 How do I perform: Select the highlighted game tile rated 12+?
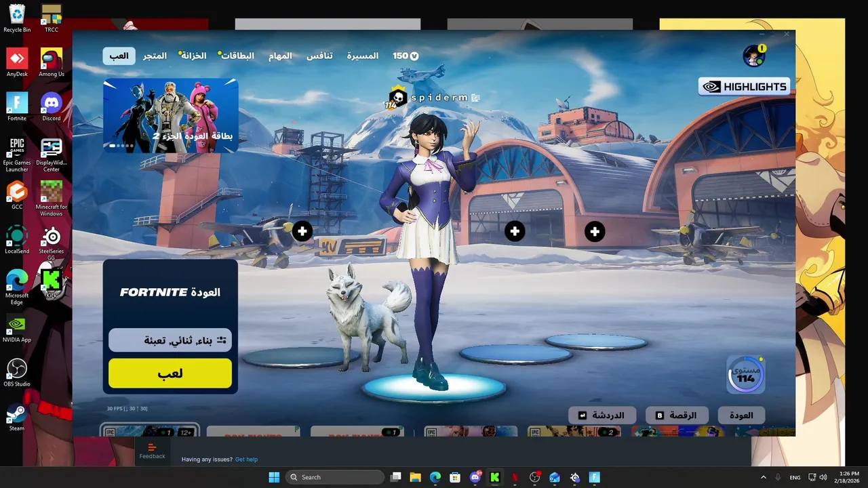(149, 431)
